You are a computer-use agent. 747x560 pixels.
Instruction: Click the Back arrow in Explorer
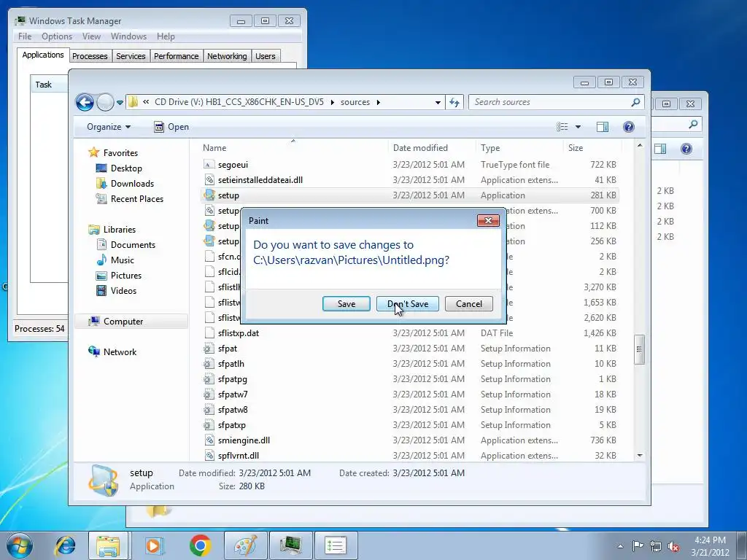point(85,102)
